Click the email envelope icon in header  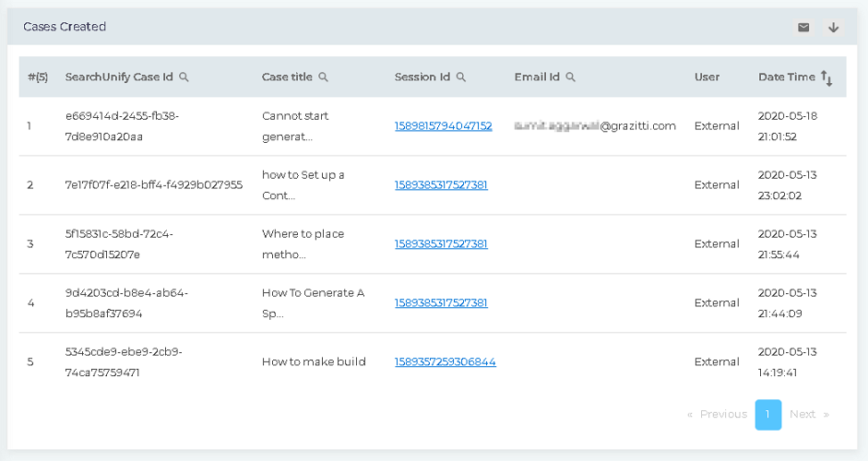(x=803, y=28)
